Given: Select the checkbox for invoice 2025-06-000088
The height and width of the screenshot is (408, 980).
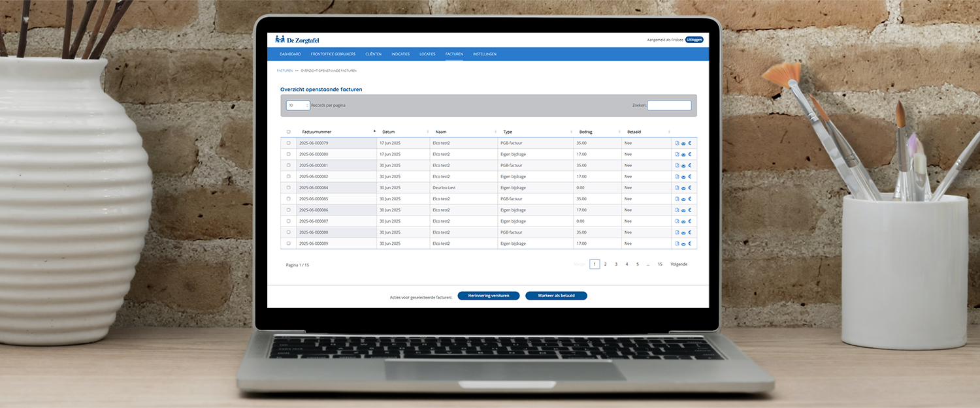Looking at the screenshot, I should [288, 232].
